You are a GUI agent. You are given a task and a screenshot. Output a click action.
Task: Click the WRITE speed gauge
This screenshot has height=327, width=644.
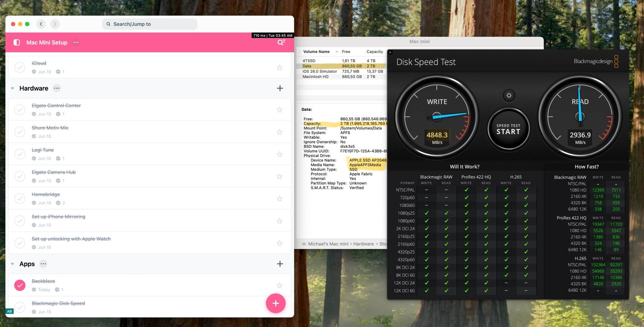tap(437, 116)
